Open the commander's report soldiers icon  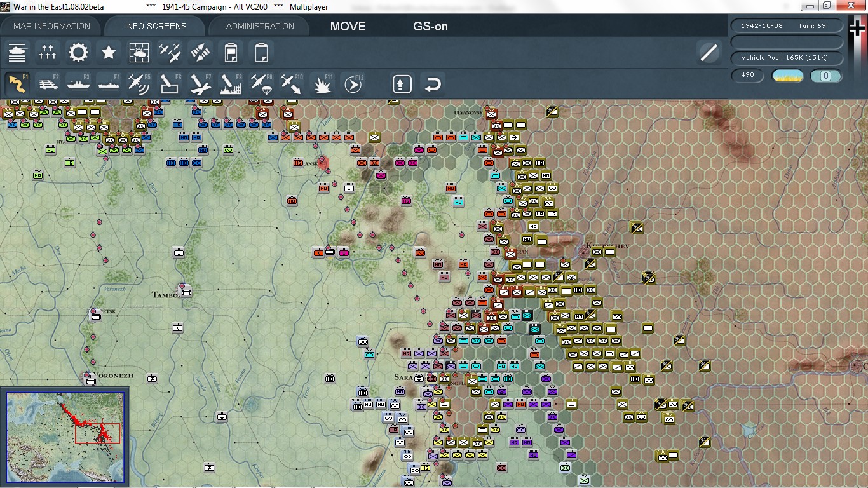click(x=48, y=52)
